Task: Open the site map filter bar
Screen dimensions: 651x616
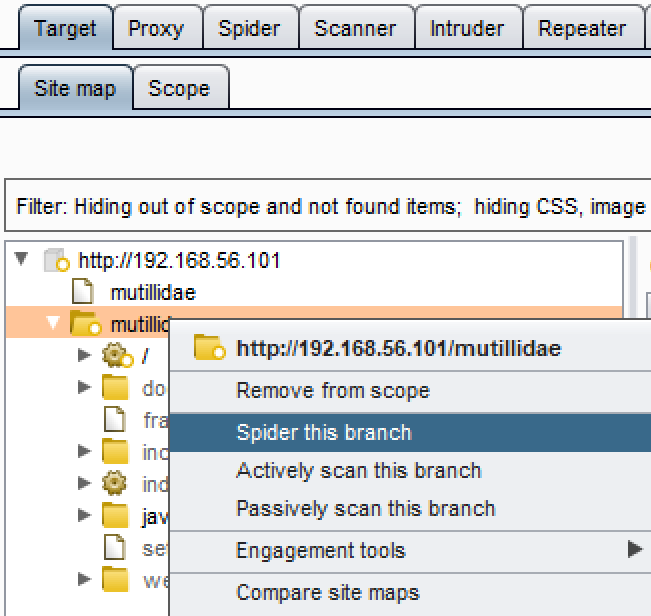Action: pos(328,205)
